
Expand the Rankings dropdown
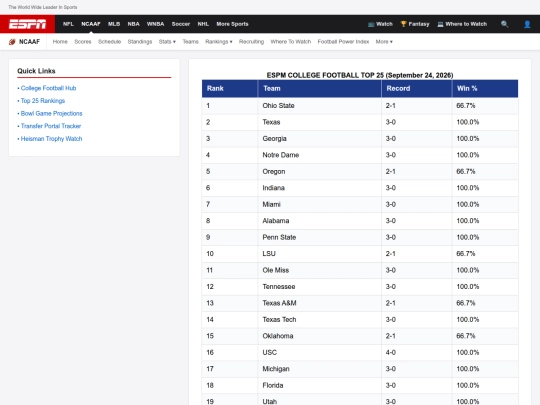point(219,42)
